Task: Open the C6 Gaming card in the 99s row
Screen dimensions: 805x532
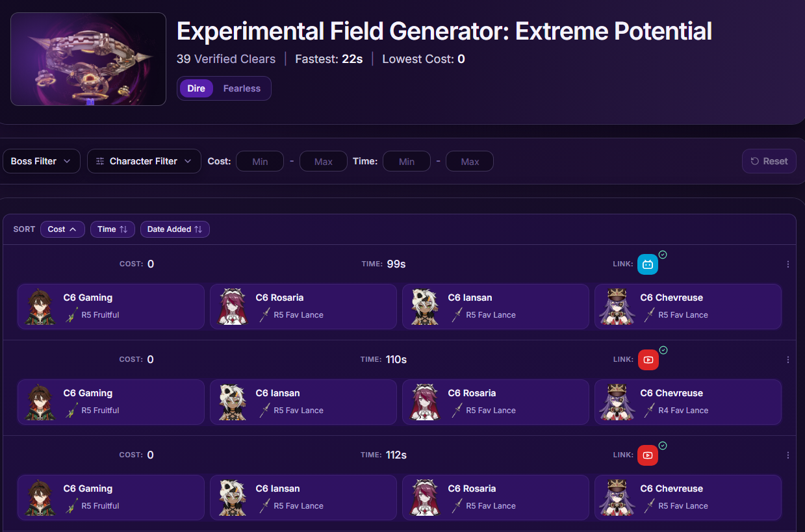Action: (x=111, y=307)
